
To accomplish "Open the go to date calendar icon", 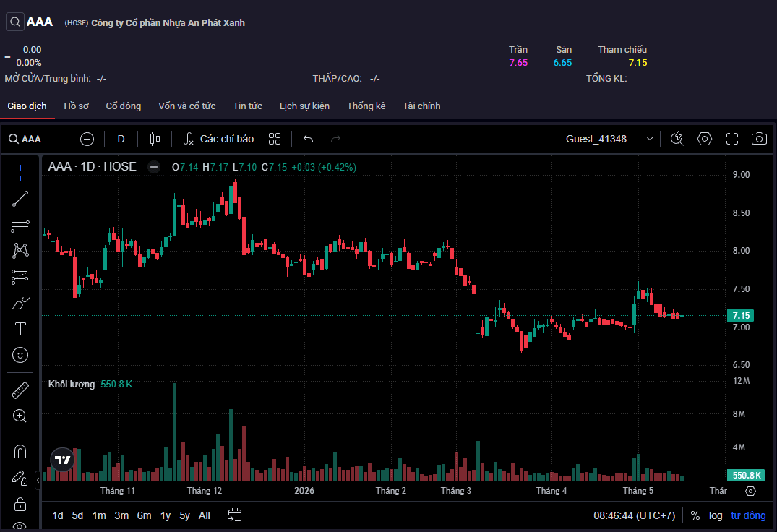I will [234, 515].
